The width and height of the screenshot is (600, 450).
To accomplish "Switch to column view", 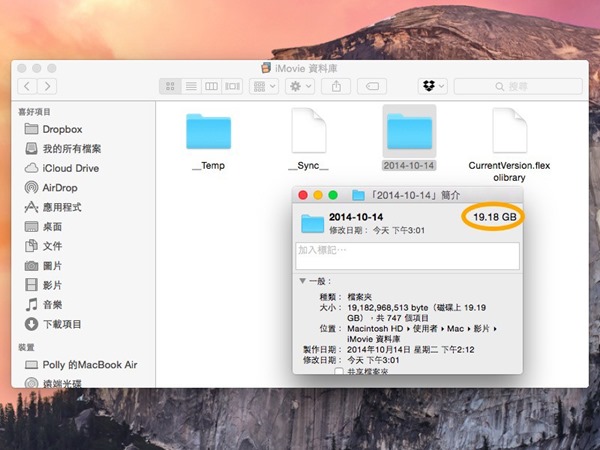I will pos(211,86).
